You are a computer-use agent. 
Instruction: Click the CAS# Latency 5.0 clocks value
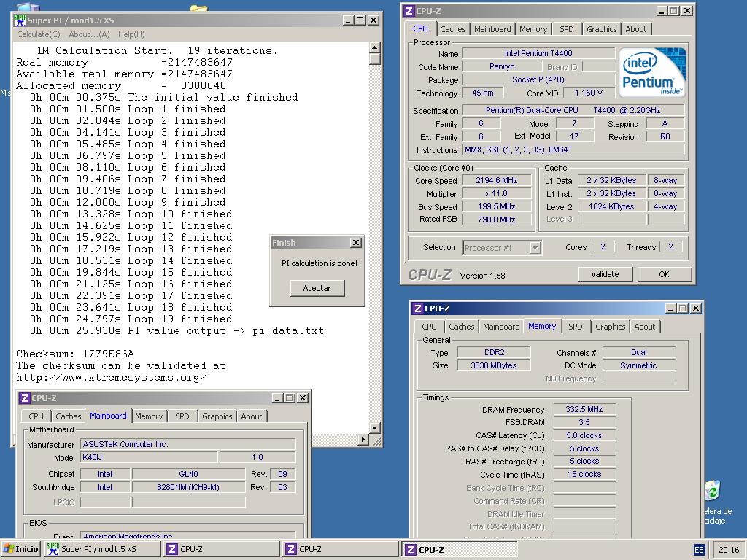pos(584,435)
